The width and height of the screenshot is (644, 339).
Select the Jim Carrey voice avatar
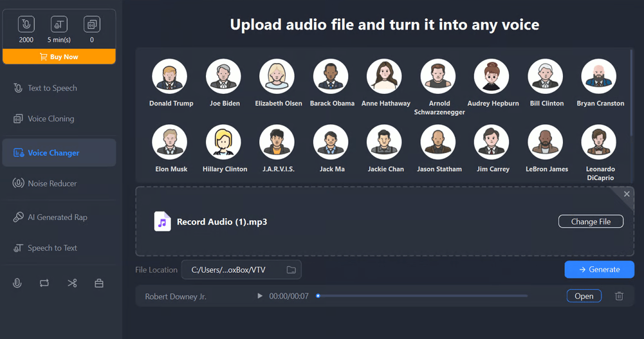coord(492,142)
